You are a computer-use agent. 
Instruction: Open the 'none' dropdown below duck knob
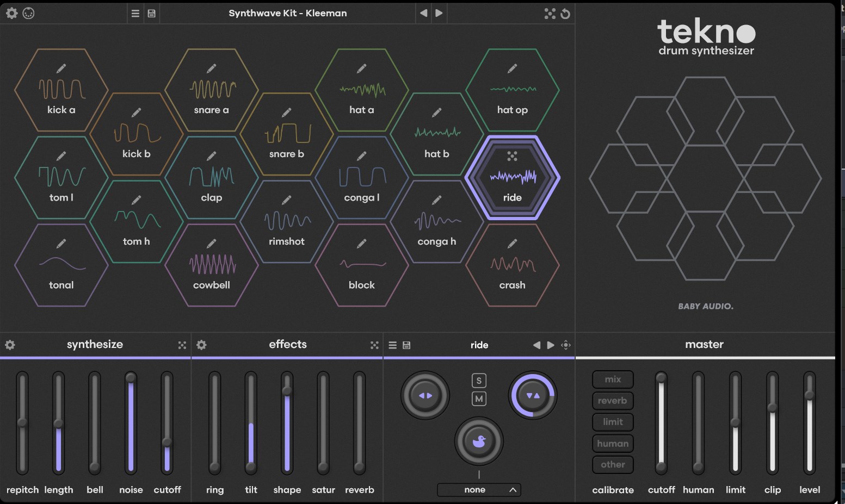tap(479, 490)
